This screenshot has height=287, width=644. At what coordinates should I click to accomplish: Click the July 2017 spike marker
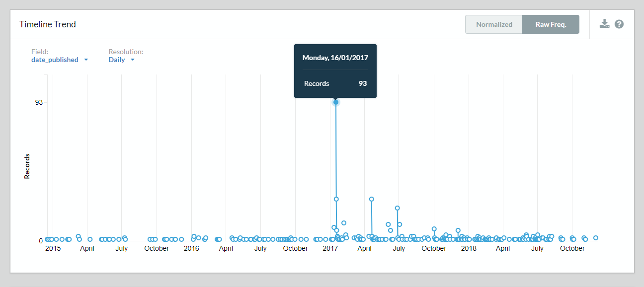coord(397,208)
